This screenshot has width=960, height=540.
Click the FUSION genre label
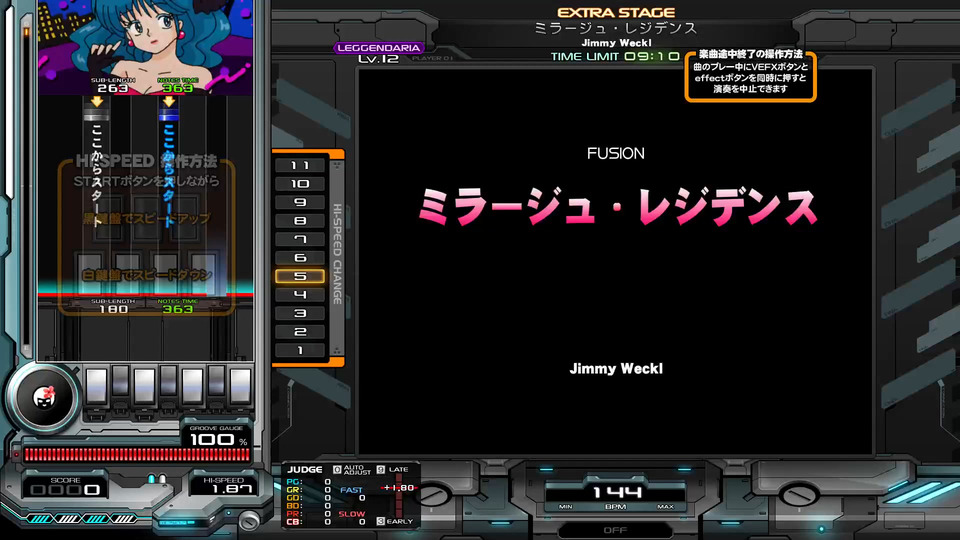tap(615, 154)
